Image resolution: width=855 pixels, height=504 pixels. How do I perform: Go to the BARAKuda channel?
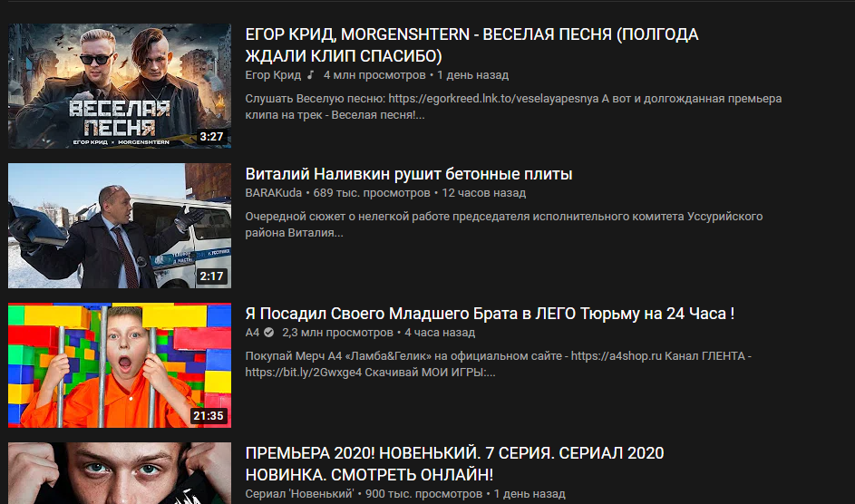point(273,193)
